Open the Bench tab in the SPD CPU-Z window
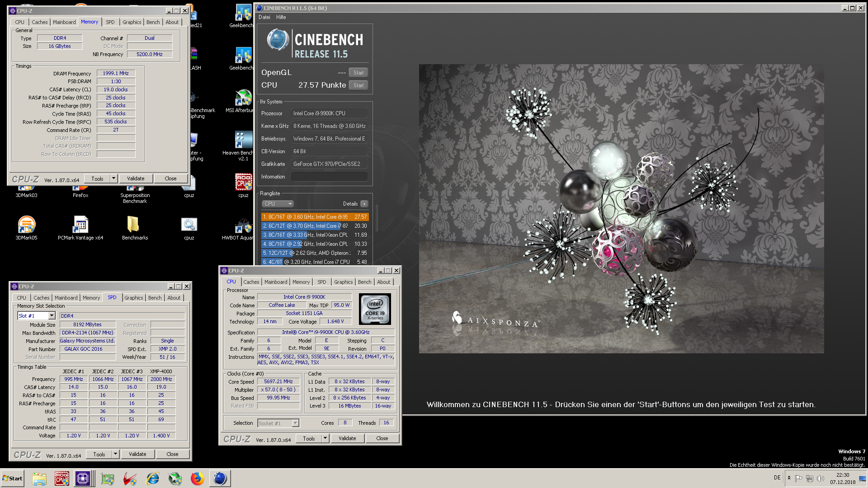 pyautogui.click(x=155, y=298)
